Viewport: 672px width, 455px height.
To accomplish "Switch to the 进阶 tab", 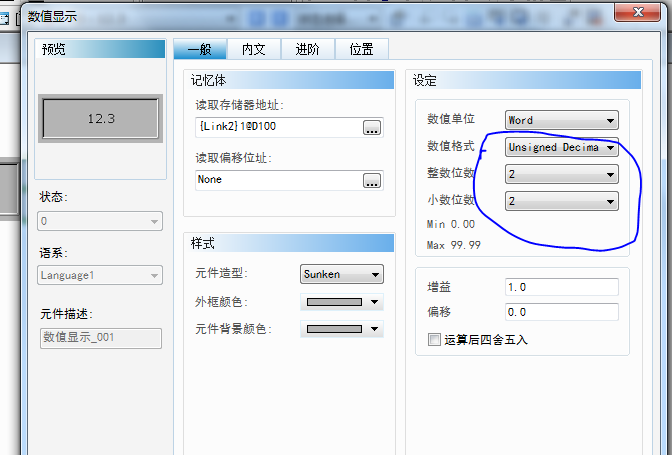I will click(308, 49).
